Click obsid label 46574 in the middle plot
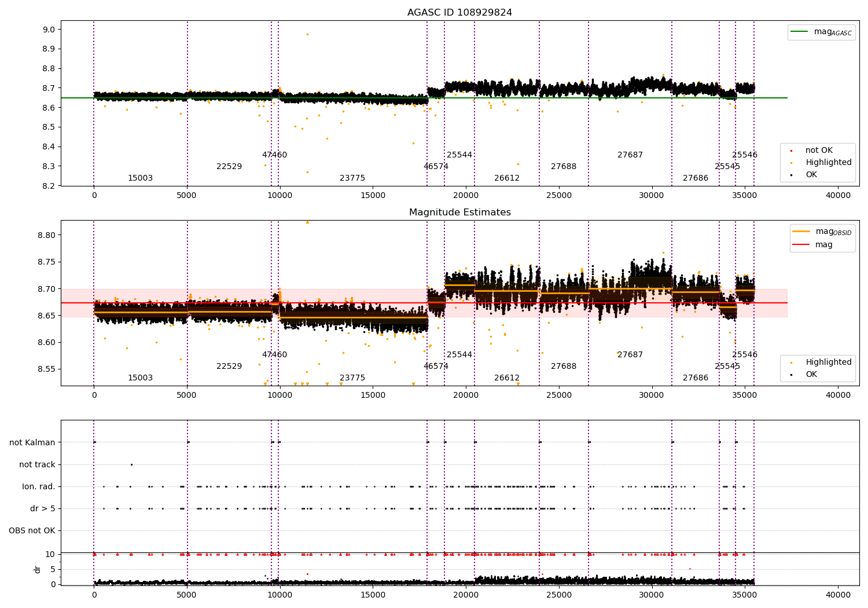868x608 pixels. click(436, 367)
